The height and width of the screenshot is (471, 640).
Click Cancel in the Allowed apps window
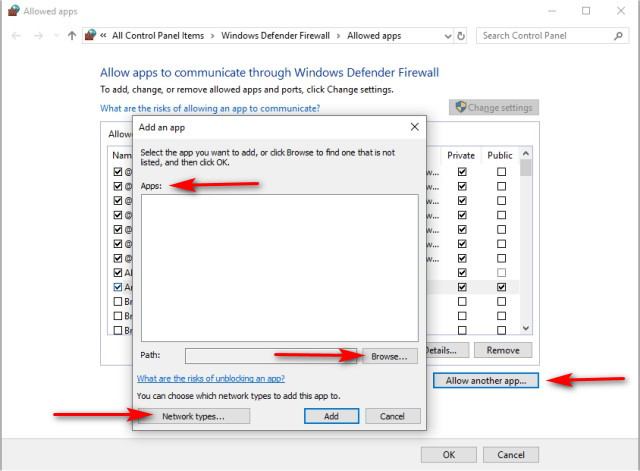(511, 455)
